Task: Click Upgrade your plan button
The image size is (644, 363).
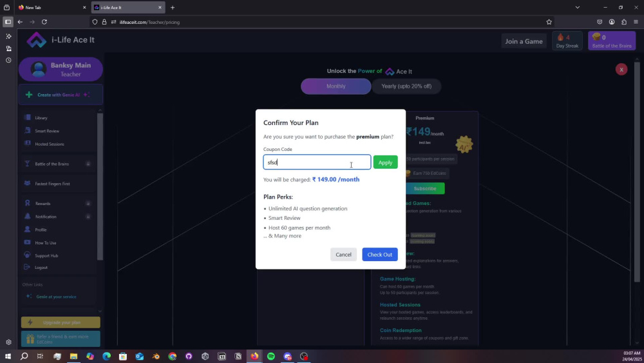Action: coord(61,322)
